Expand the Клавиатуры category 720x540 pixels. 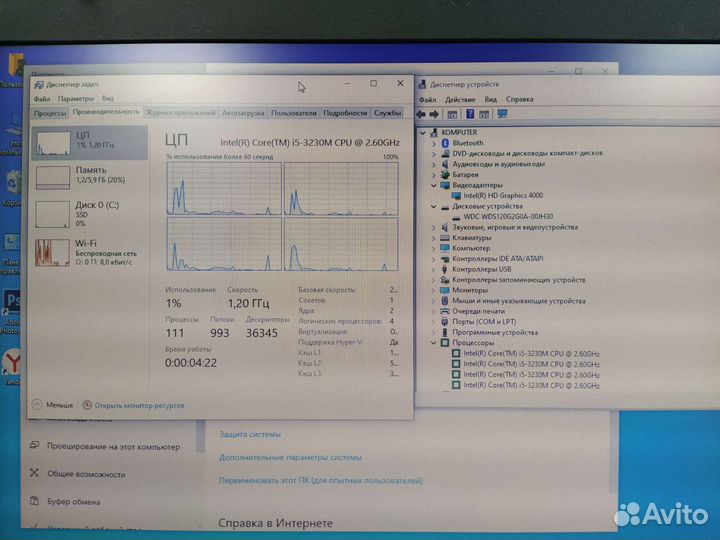pyautogui.click(x=433, y=238)
